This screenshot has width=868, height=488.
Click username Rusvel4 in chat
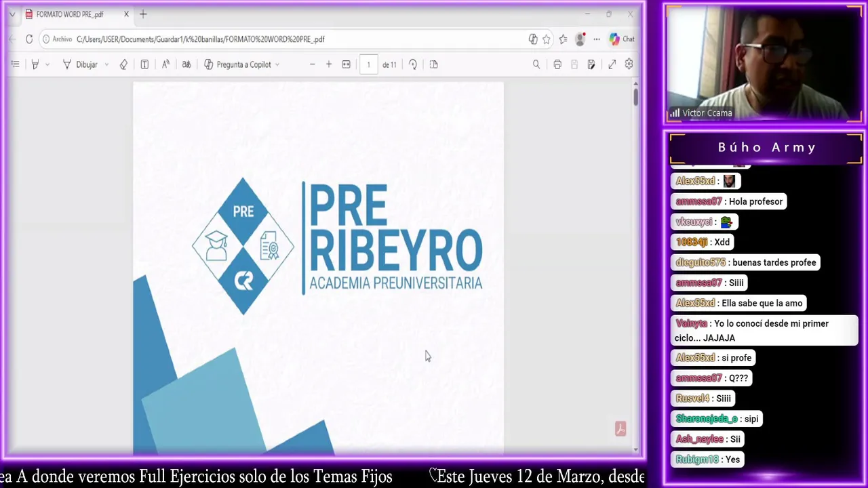[692, 399]
